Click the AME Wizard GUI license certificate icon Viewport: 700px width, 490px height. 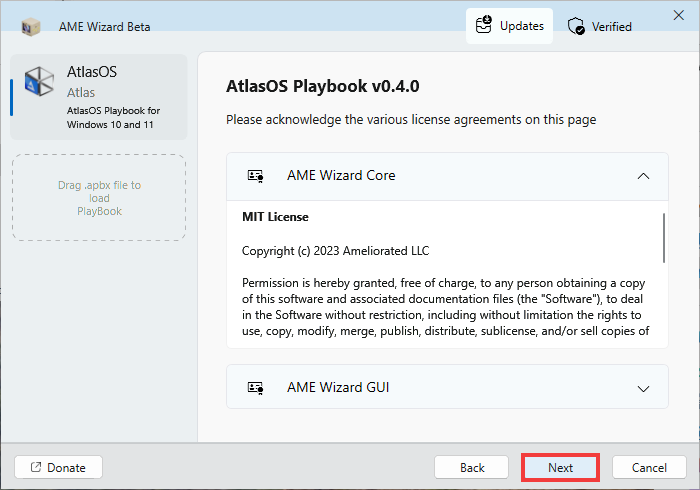255,388
